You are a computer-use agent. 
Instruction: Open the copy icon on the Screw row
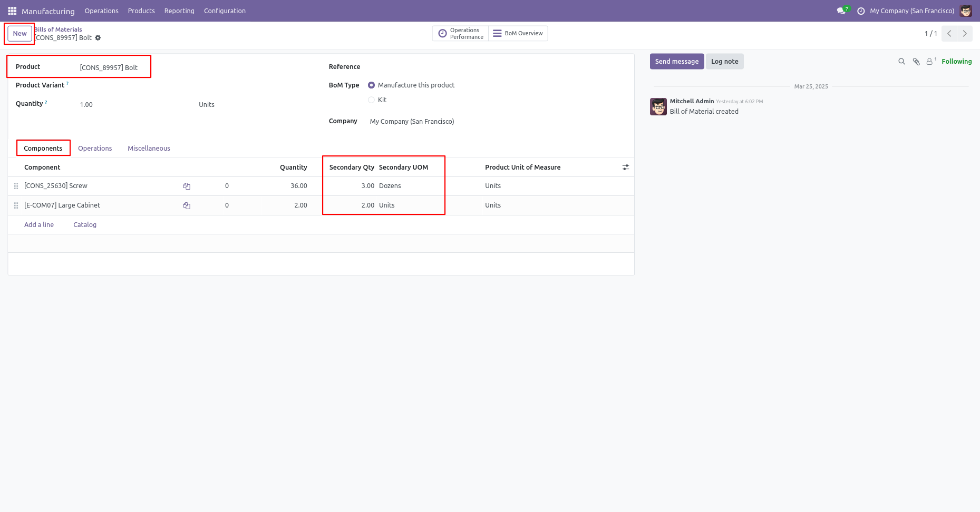[187, 186]
